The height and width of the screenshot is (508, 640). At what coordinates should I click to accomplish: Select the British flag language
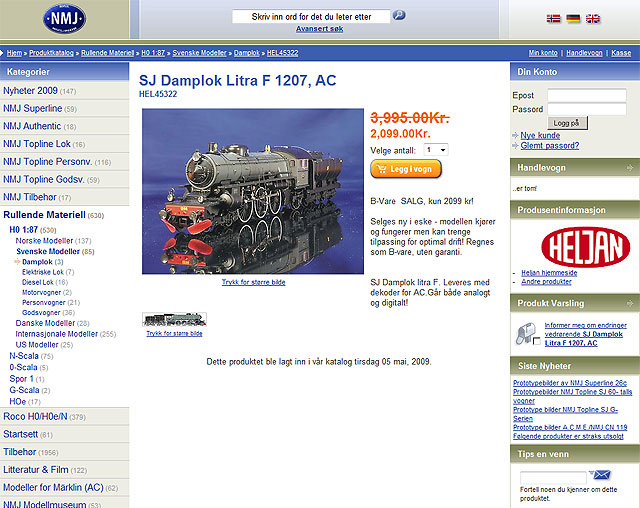pos(593,18)
